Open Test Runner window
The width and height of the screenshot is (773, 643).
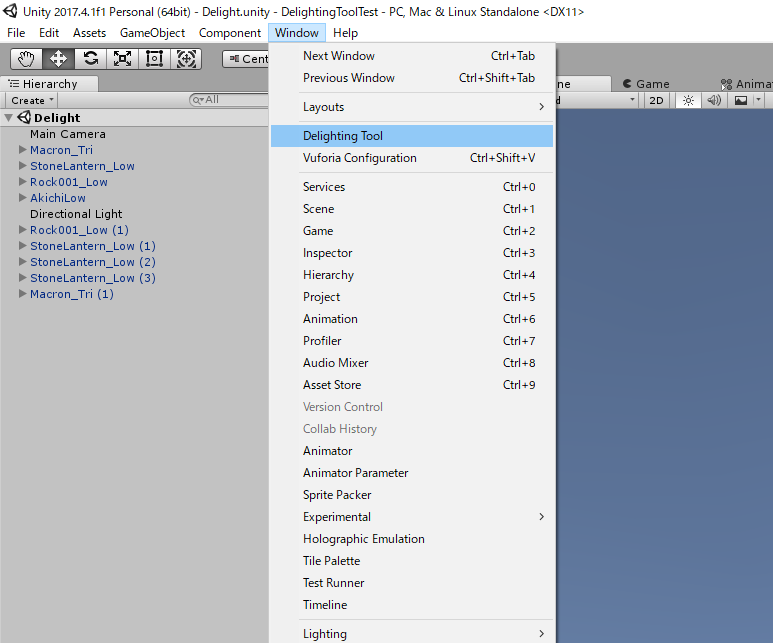(x=412, y=583)
